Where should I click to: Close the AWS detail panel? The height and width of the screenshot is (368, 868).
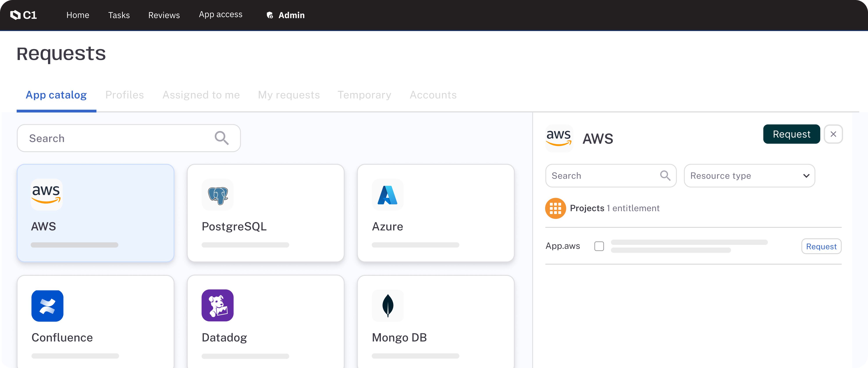click(x=833, y=134)
